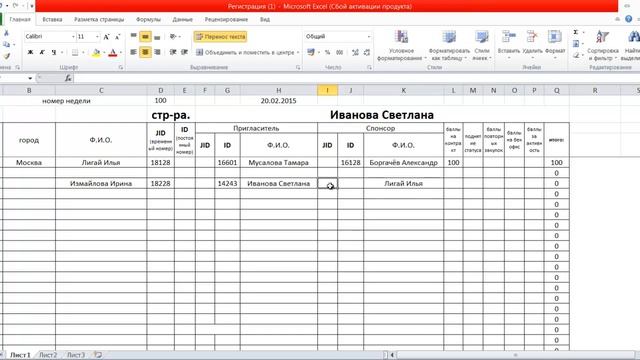
Task: Toggle top vertical alignment
Action: pyautogui.click(x=133, y=37)
